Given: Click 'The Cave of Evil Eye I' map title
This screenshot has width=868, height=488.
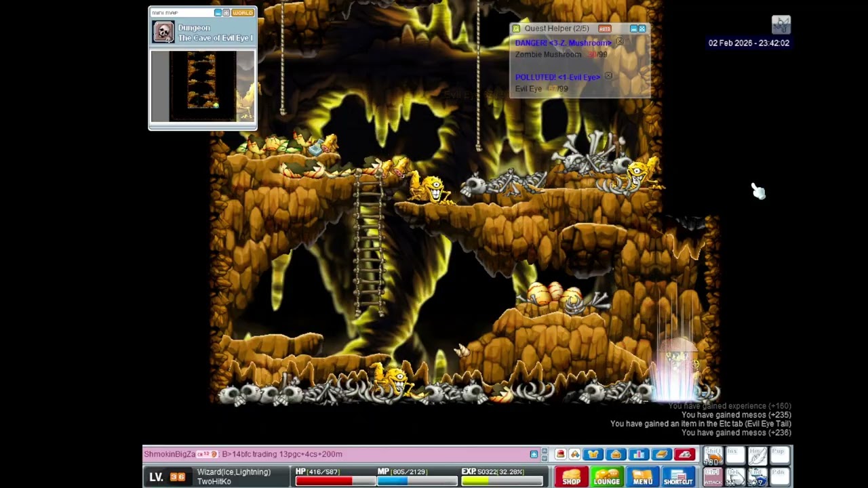Looking at the screenshot, I should [x=216, y=38].
